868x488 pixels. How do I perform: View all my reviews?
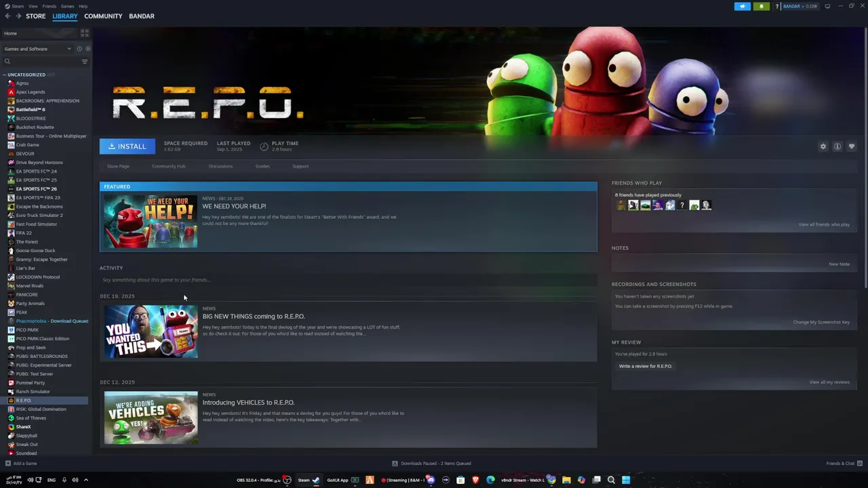point(829,382)
